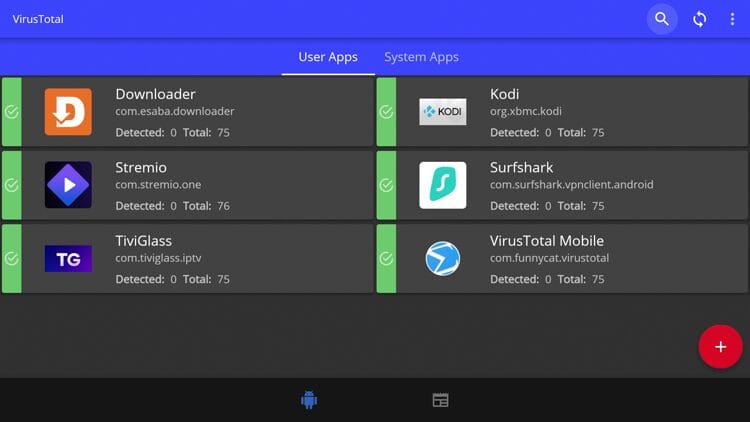Open the search icon in header
Viewport: 750px width, 422px height.
[662, 19]
